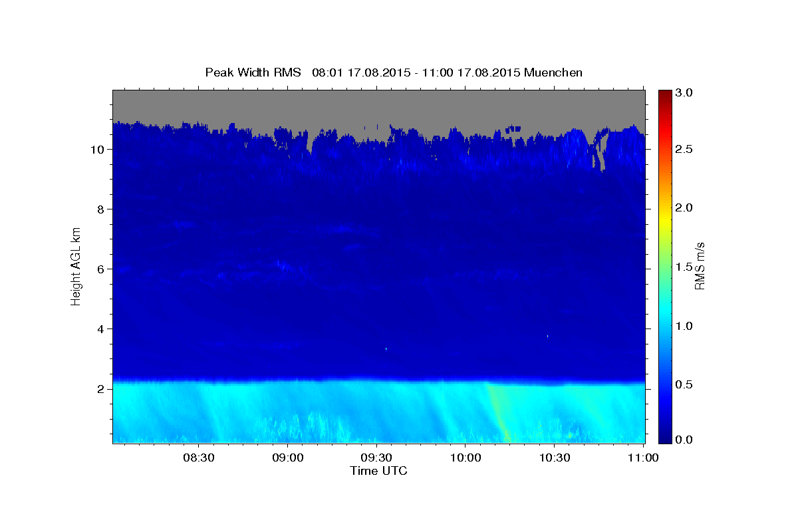The width and height of the screenshot is (798, 532).
Task: Click the height axis label '2'
Action: coord(100,389)
